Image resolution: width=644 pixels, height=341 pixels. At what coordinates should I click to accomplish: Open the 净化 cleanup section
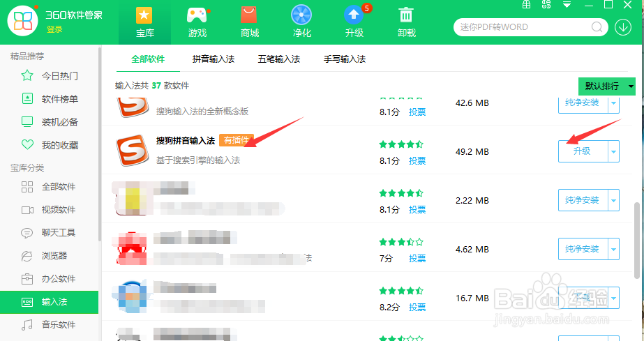coord(302,22)
